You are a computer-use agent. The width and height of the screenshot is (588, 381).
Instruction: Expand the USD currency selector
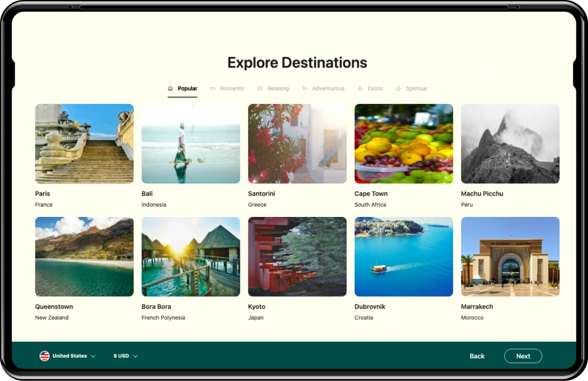pyautogui.click(x=125, y=355)
